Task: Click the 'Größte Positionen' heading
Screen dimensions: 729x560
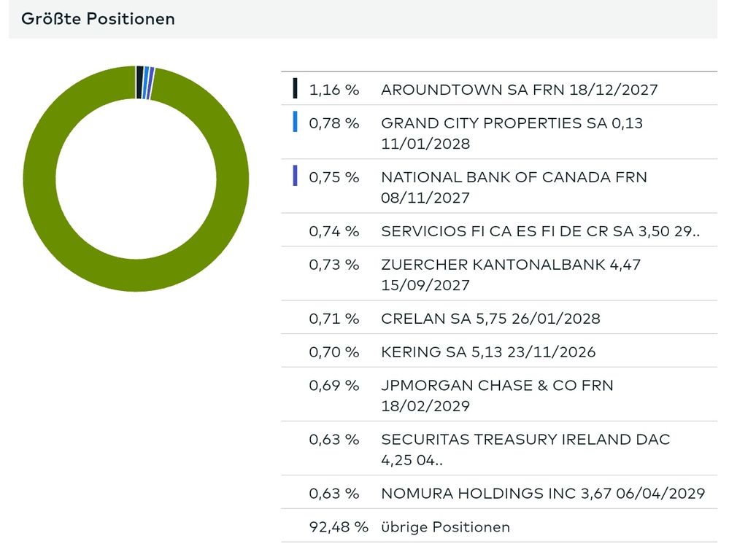Action: [x=98, y=19]
